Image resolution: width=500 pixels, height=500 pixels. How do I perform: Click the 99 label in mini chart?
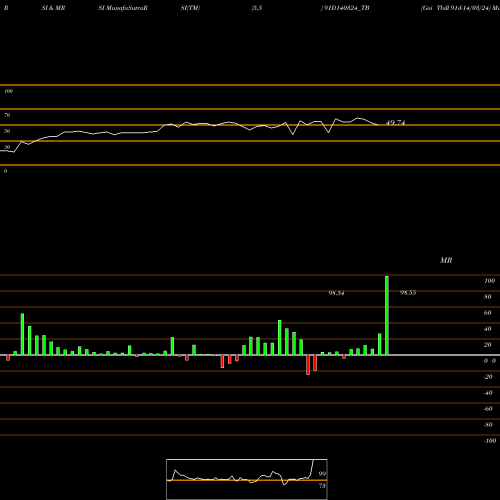(x=322, y=474)
